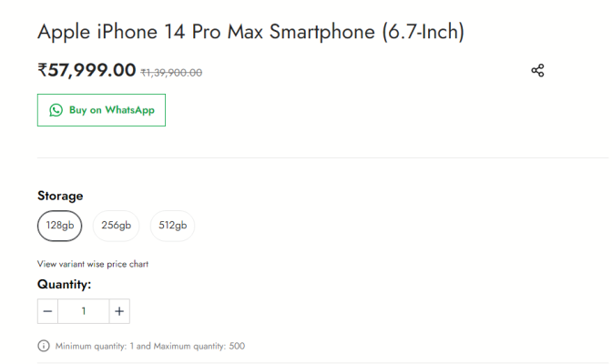Click the 'Buy on WhatsApp' button text

click(x=112, y=110)
